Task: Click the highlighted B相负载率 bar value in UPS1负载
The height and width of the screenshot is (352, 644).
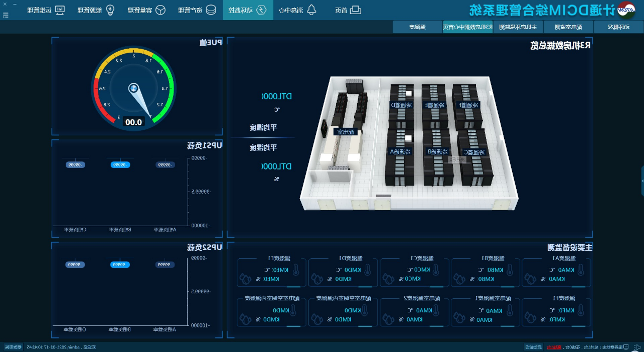Action: click(120, 164)
